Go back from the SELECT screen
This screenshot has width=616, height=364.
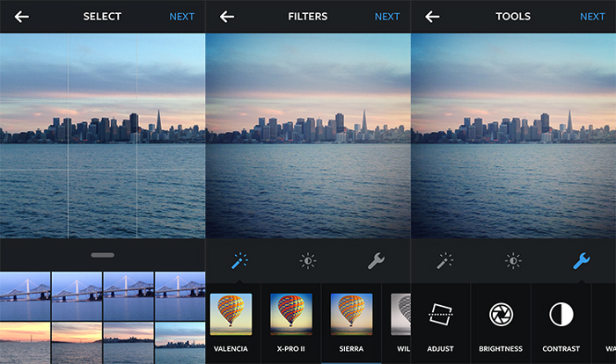pyautogui.click(x=22, y=17)
